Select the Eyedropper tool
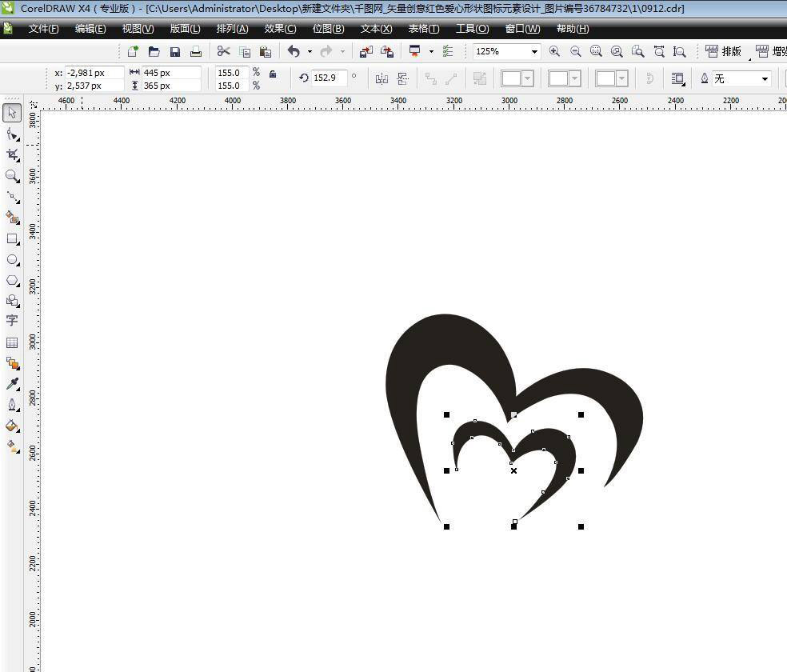This screenshot has height=672, width=787. tap(12, 384)
